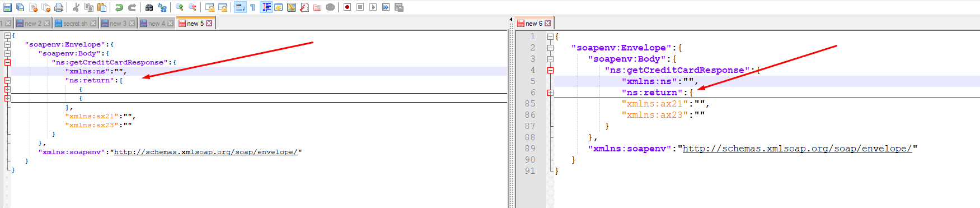The width and height of the screenshot is (980, 208).
Task: Collapse ns:return array fold in left pane
Action: 7,80
